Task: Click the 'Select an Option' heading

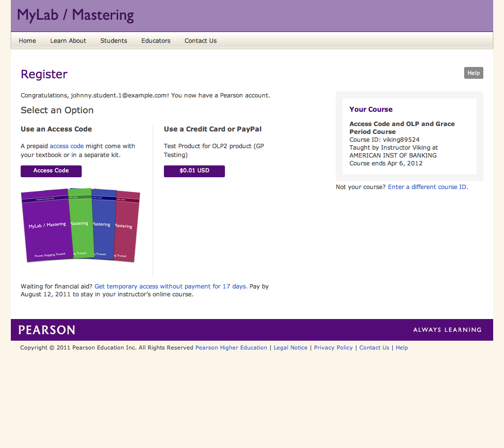Action: [x=57, y=110]
